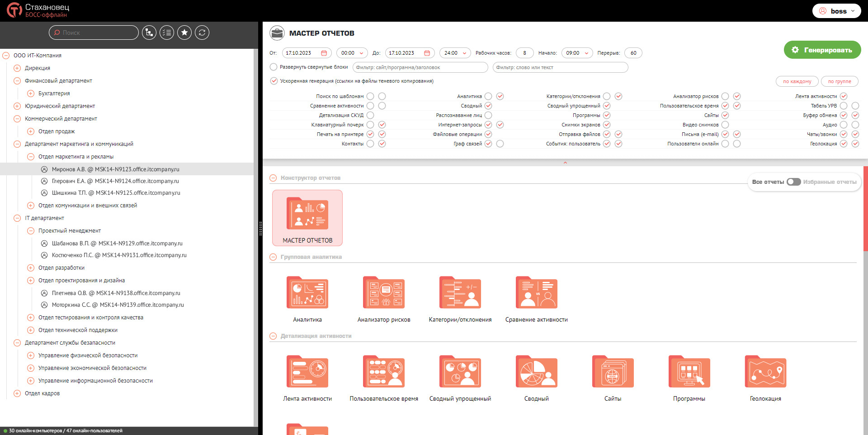This screenshot has height=435, width=868.
Task: Click the refresh icon in left toolbar
Action: (202, 33)
